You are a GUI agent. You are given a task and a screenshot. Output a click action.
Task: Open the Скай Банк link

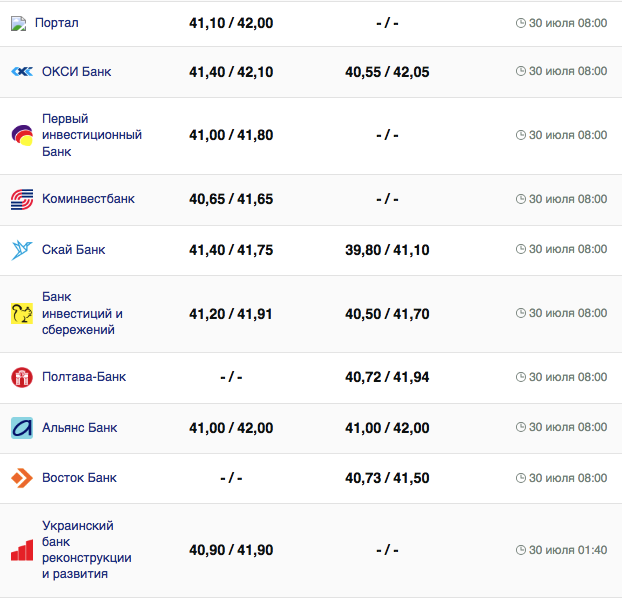pos(73,250)
